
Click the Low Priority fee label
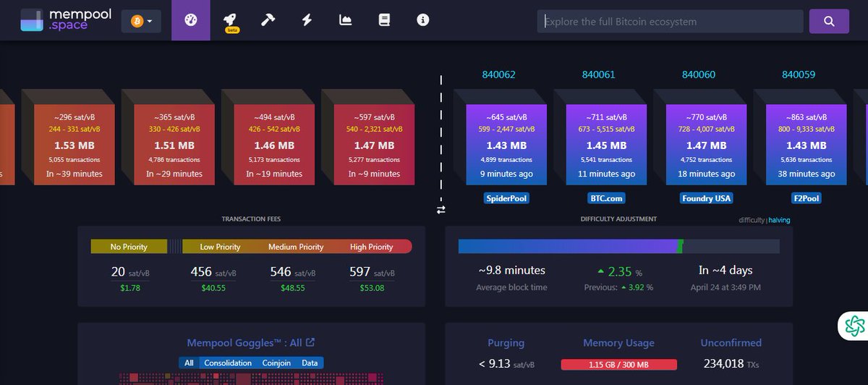click(220, 247)
